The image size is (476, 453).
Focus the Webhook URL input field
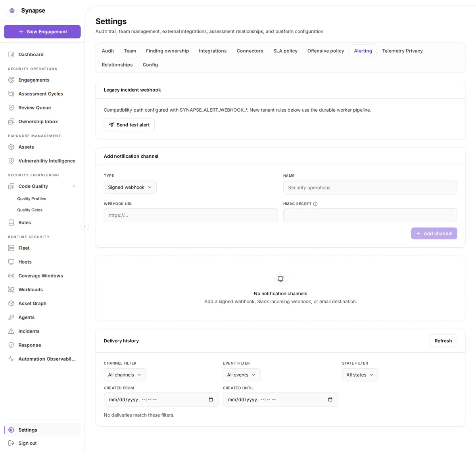191,215
